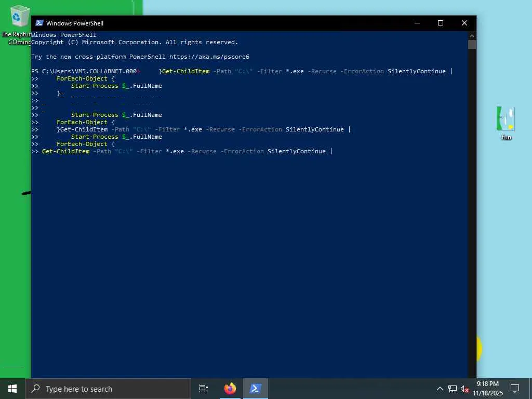This screenshot has height=399, width=532.
Task: Open Task View from the taskbar
Action: pyautogui.click(x=204, y=389)
